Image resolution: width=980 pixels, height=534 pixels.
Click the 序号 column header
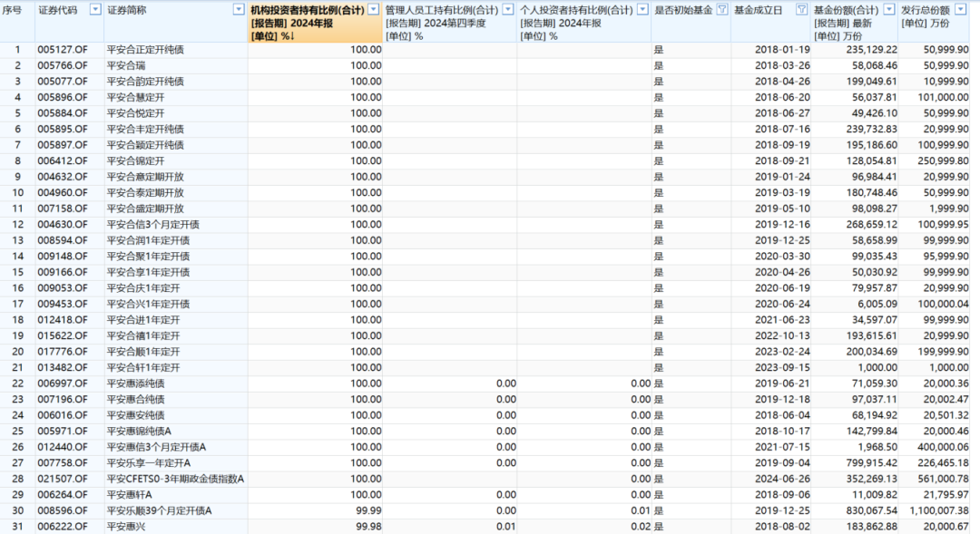[12, 10]
